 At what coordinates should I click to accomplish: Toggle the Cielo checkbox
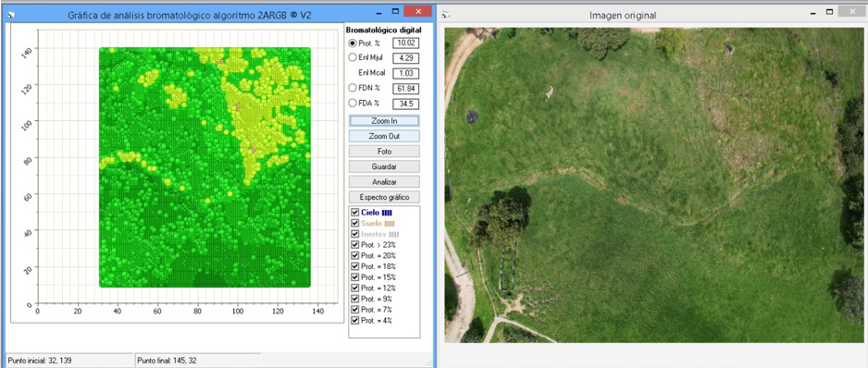pos(354,212)
